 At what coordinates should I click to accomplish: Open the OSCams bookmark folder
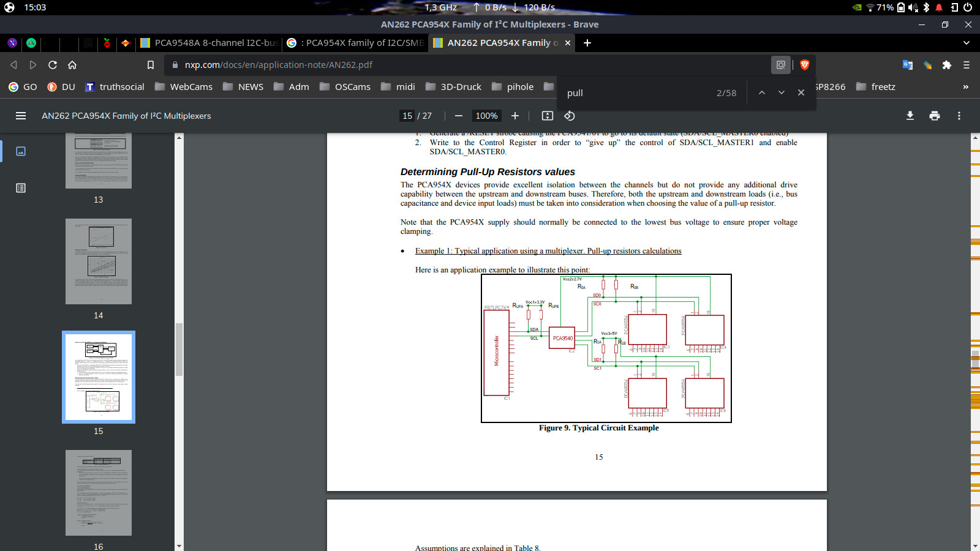pyautogui.click(x=345, y=87)
